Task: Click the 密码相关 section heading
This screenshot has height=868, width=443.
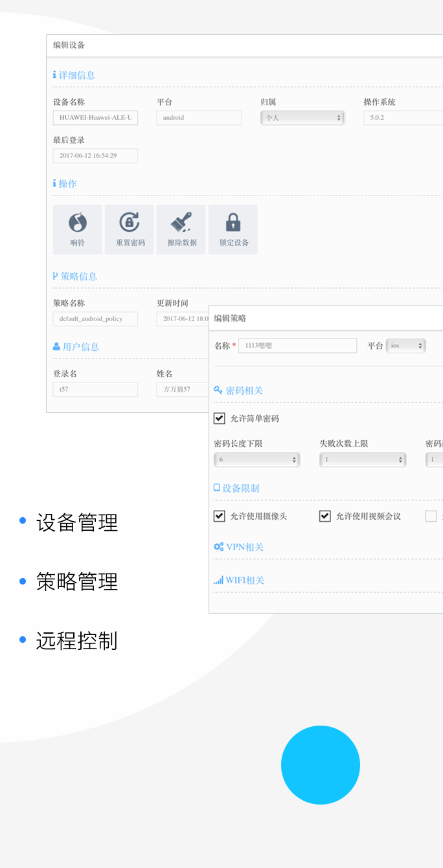Action: [244, 390]
